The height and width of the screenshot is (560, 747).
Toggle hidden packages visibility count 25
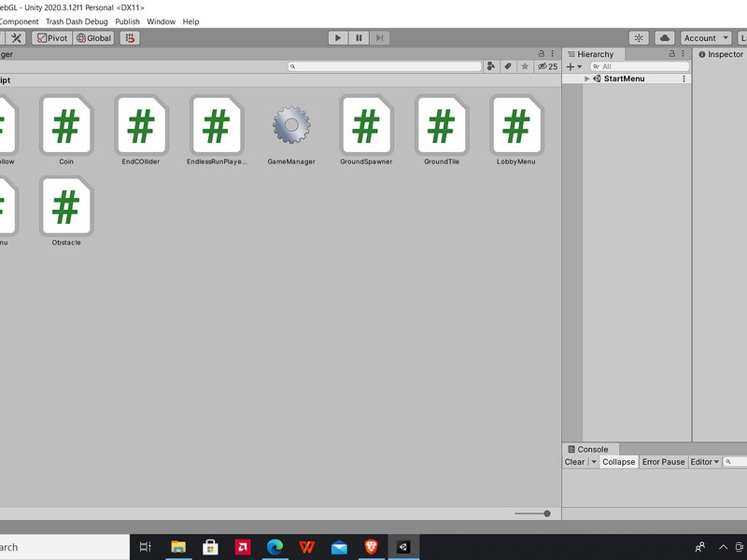[x=547, y=66]
